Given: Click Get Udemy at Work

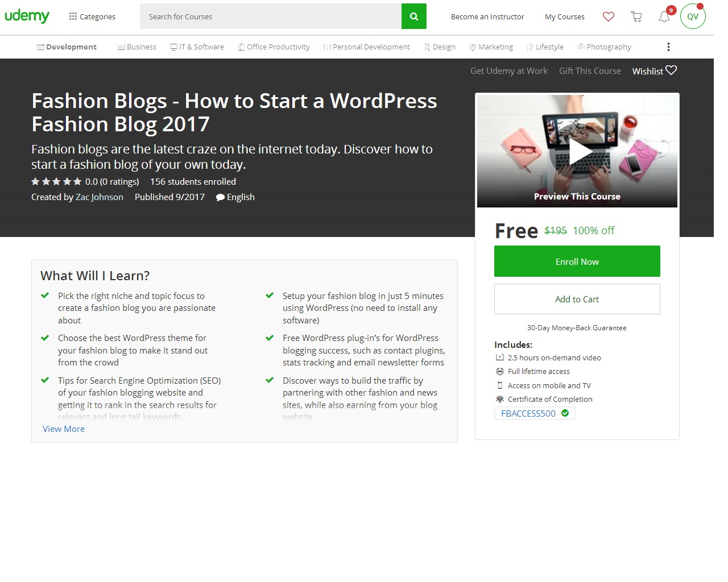Looking at the screenshot, I should pyautogui.click(x=509, y=71).
